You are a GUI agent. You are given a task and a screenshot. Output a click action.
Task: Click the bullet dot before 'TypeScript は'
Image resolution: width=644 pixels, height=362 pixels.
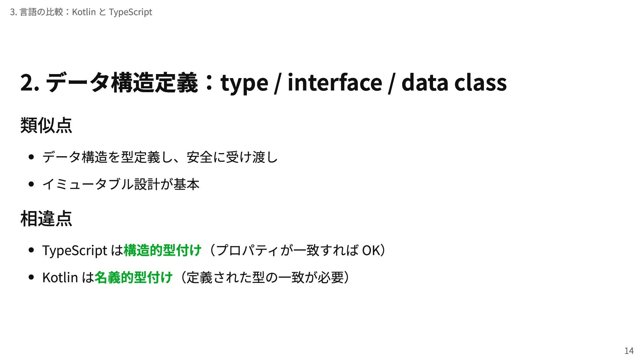coord(32,250)
